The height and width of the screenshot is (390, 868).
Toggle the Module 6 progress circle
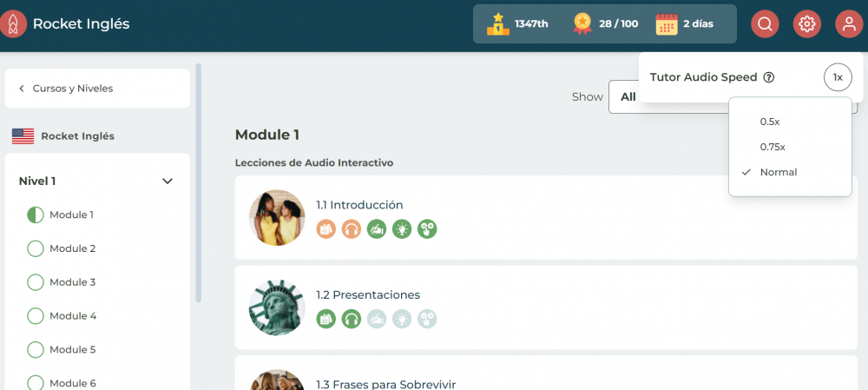pos(36,383)
